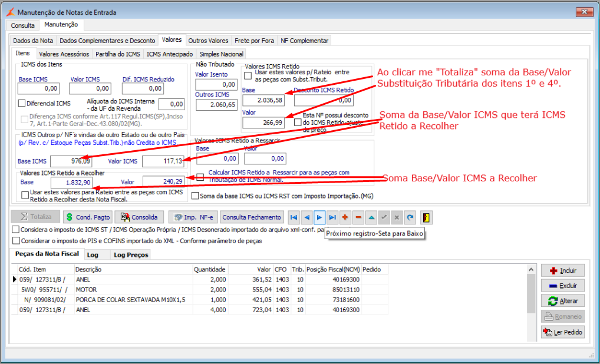Click the Totaliza sigma button
Image resolution: width=600 pixels, height=364 pixels.
[x=35, y=217]
